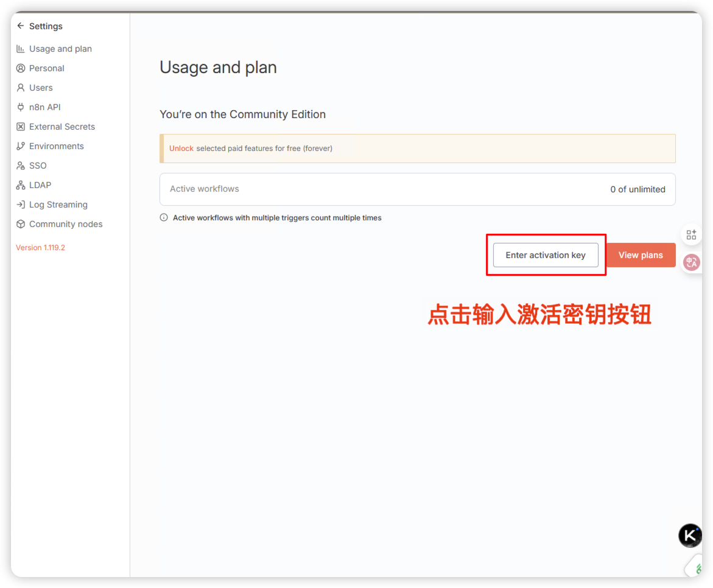Click the Community nodes cube icon

pos(21,224)
